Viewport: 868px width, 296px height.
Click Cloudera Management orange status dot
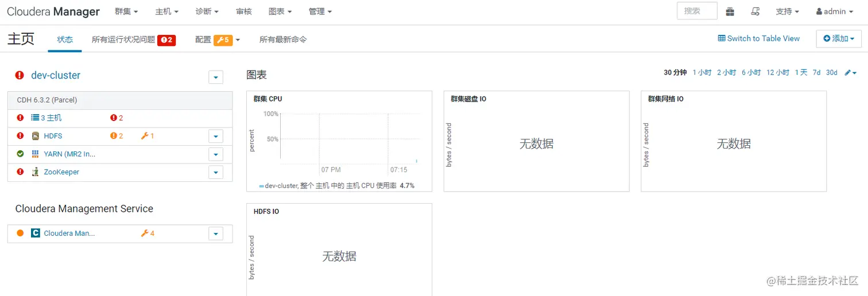point(20,233)
